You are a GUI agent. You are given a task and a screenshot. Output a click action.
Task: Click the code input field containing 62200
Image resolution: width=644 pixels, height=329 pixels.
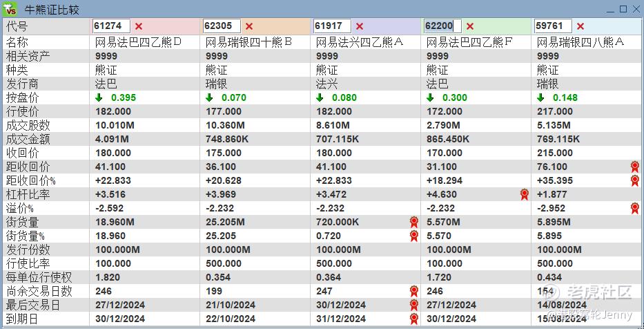442,26
